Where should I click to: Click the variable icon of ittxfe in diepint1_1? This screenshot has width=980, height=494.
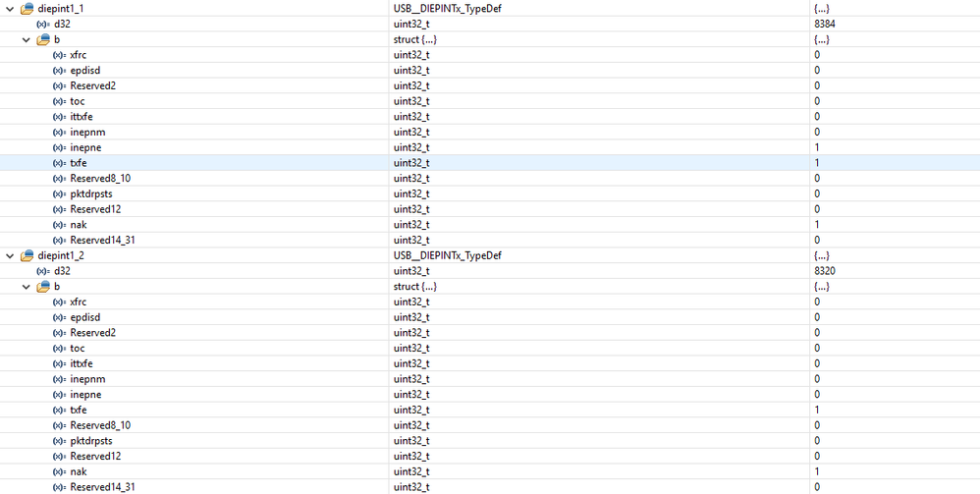[59, 116]
